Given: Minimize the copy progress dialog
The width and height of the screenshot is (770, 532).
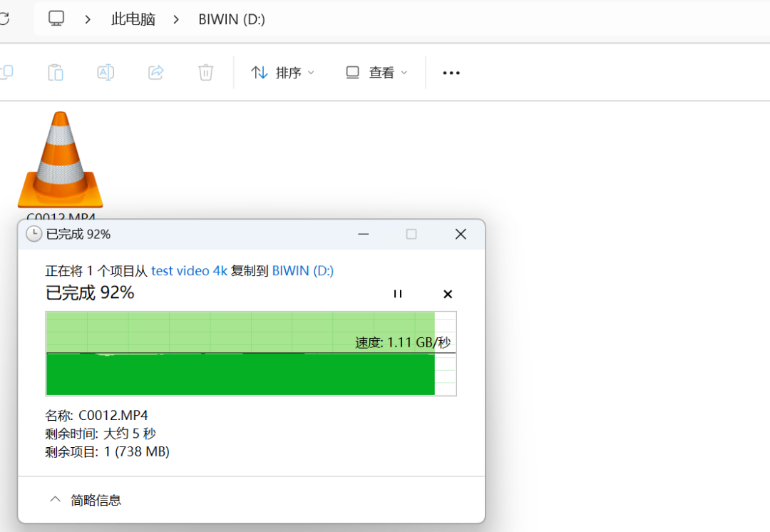Looking at the screenshot, I should point(364,235).
